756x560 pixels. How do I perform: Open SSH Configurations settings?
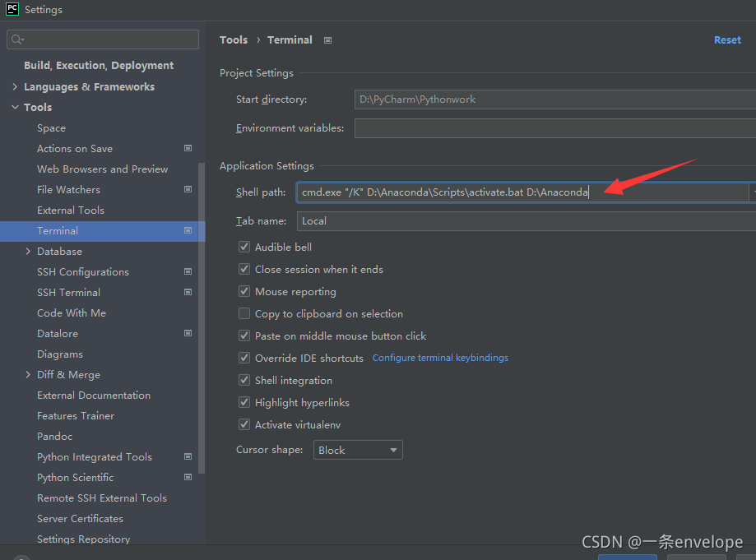coord(83,272)
